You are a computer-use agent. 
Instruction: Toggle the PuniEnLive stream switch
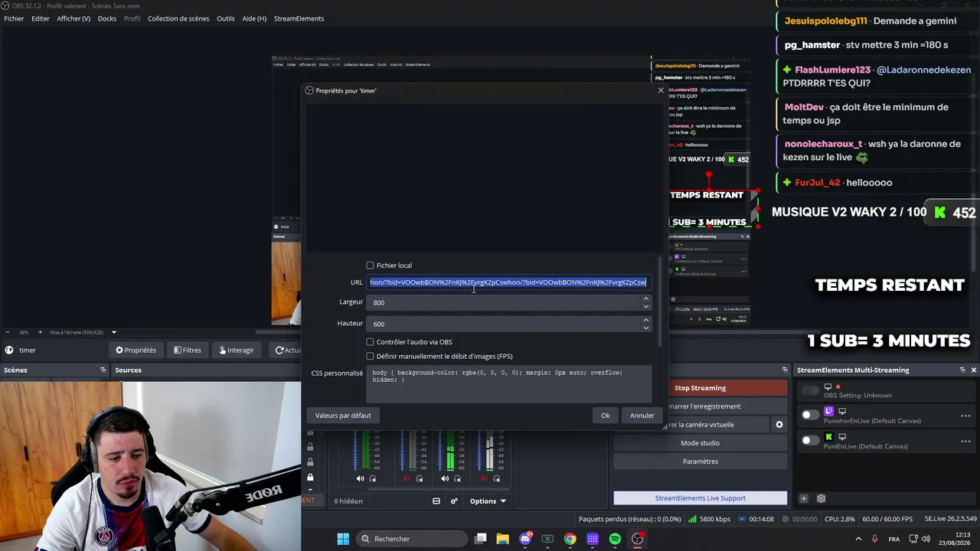(810, 441)
